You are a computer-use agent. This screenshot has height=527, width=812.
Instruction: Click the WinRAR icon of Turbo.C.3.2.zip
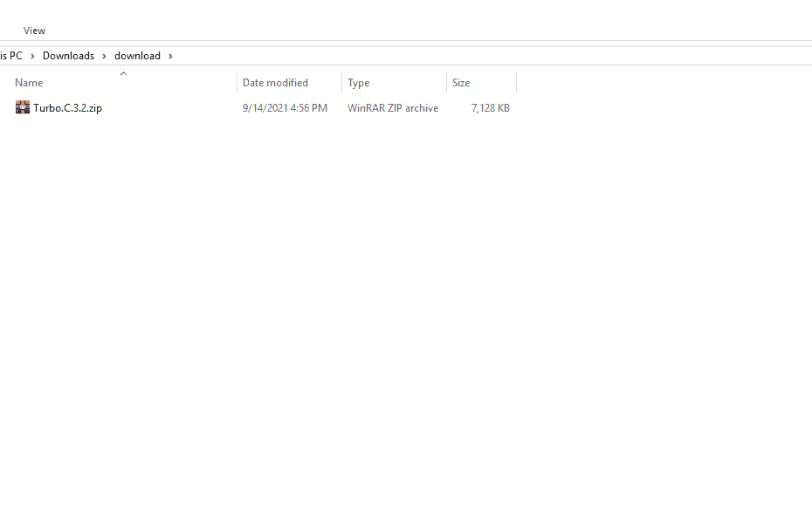[23, 108]
